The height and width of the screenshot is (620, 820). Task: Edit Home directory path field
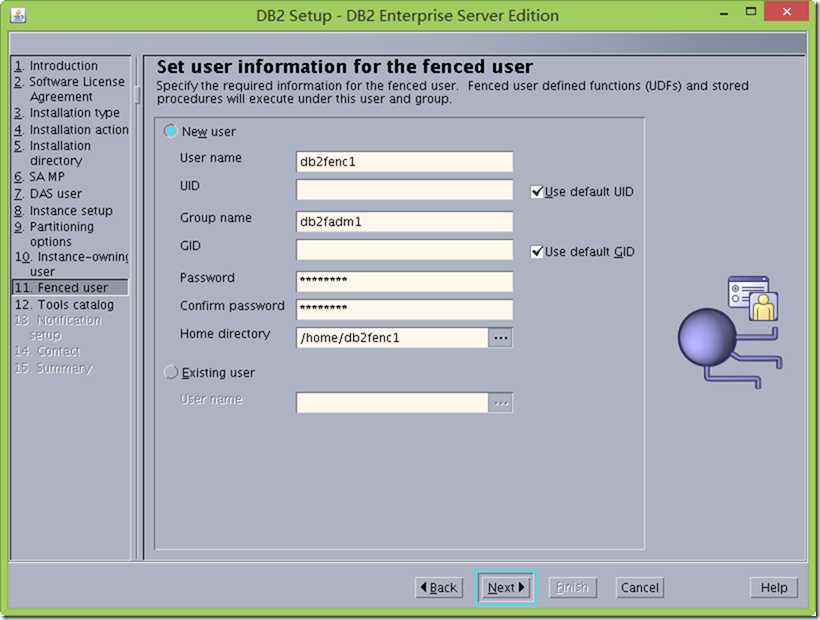(x=392, y=338)
